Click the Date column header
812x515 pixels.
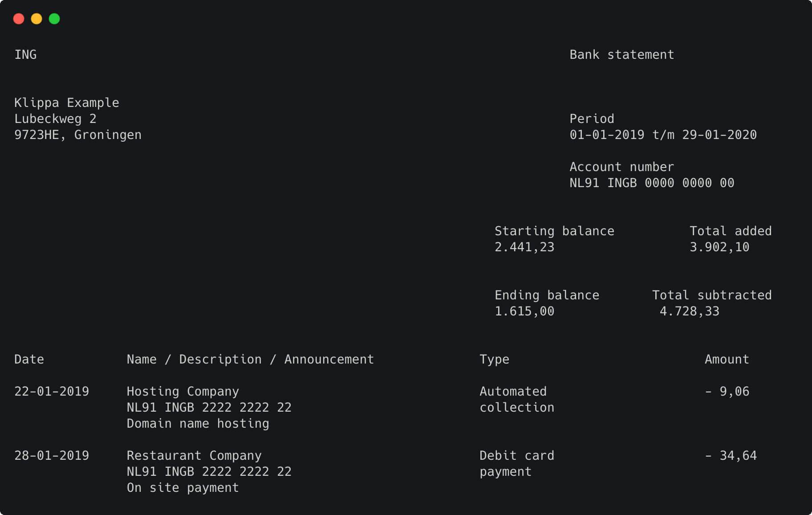[x=29, y=360]
